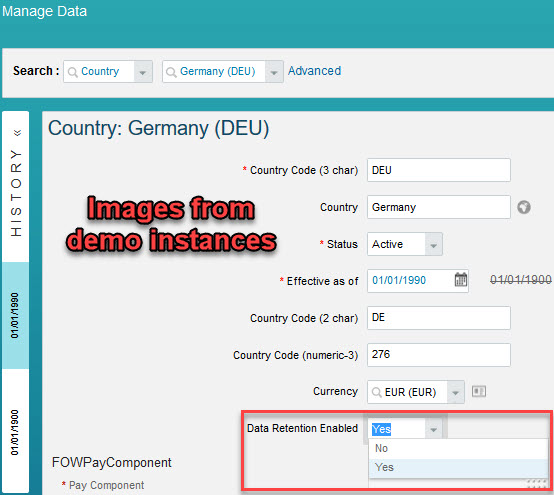Screen dimensions: 554x495
Task: Collapse the History panel with double chevron
Action: (17, 133)
